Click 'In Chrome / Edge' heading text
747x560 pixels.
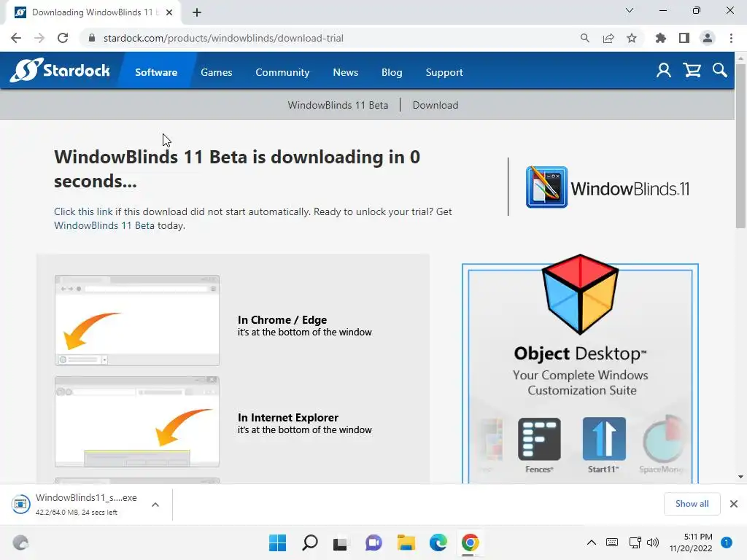click(282, 320)
